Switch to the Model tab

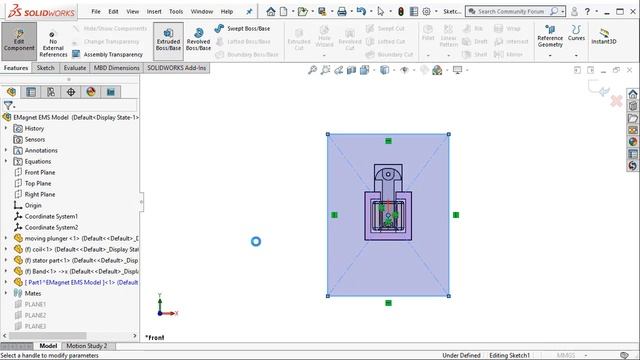pos(48,346)
